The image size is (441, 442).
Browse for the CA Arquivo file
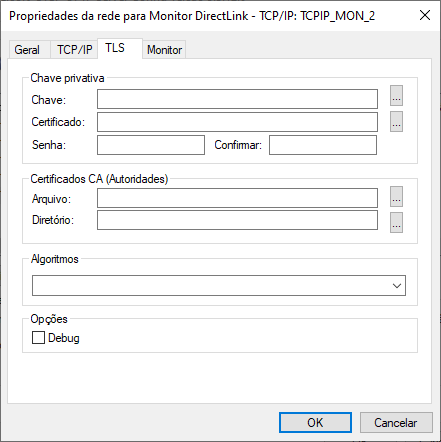pyautogui.click(x=396, y=196)
